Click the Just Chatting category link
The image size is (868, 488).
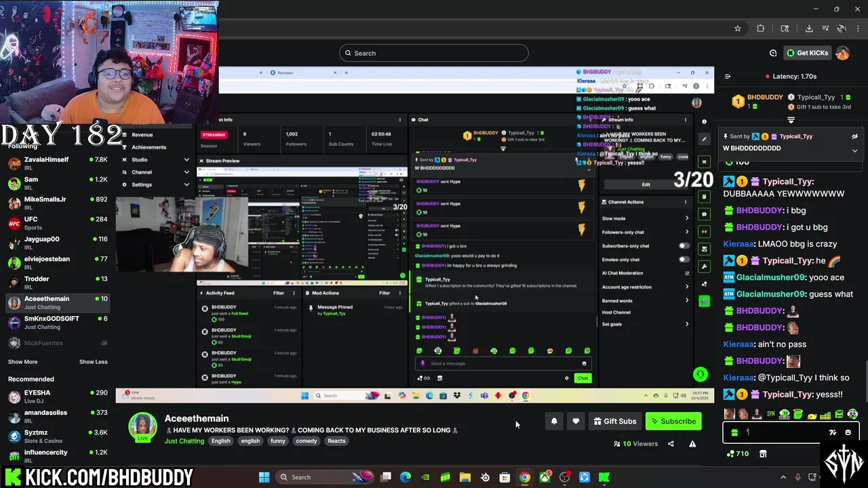(x=184, y=441)
